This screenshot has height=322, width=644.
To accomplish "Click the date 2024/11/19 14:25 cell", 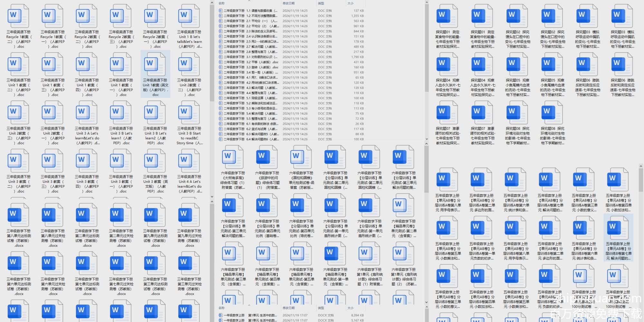I will (295, 11).
